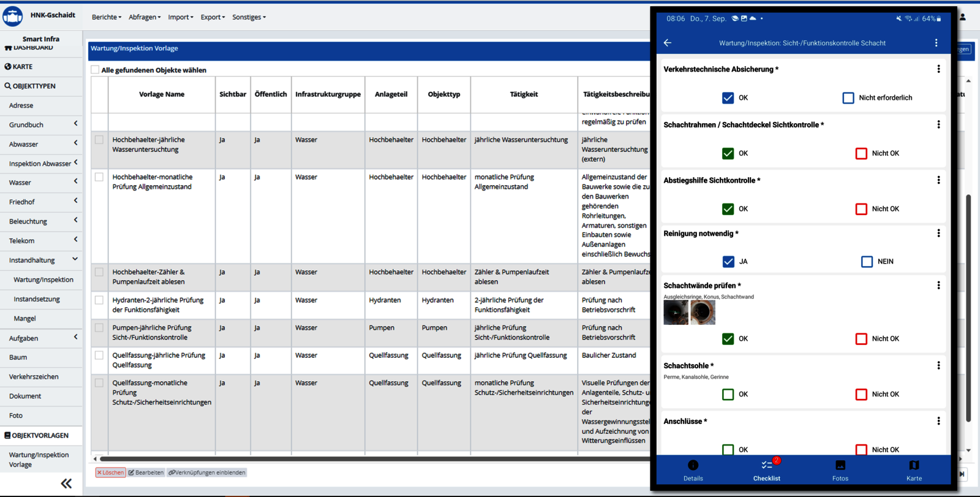Collapse sidebar with double chevron icon

pyautogui.click(x=66, y=484)
